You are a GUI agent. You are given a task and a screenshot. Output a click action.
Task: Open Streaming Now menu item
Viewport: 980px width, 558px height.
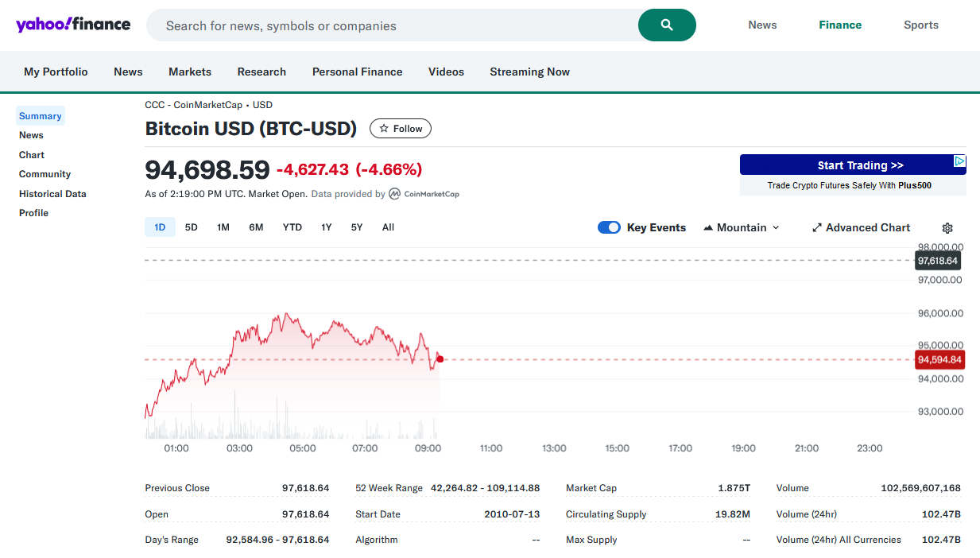coord(530,72)
